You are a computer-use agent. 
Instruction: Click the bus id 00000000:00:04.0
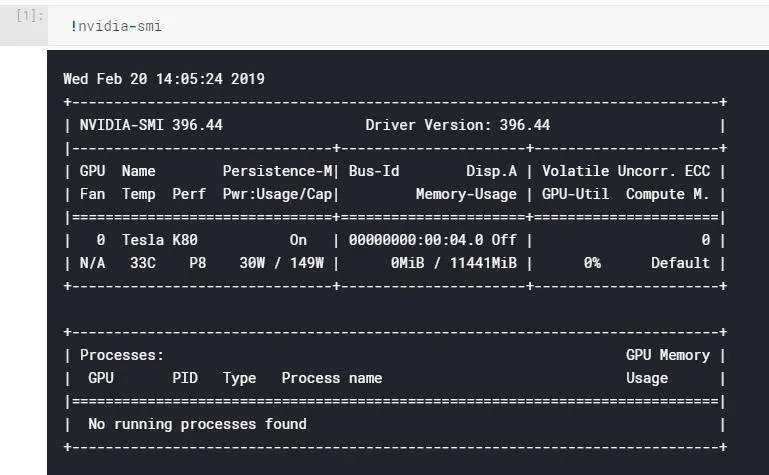pyautogui.click(x=416, y=240)
